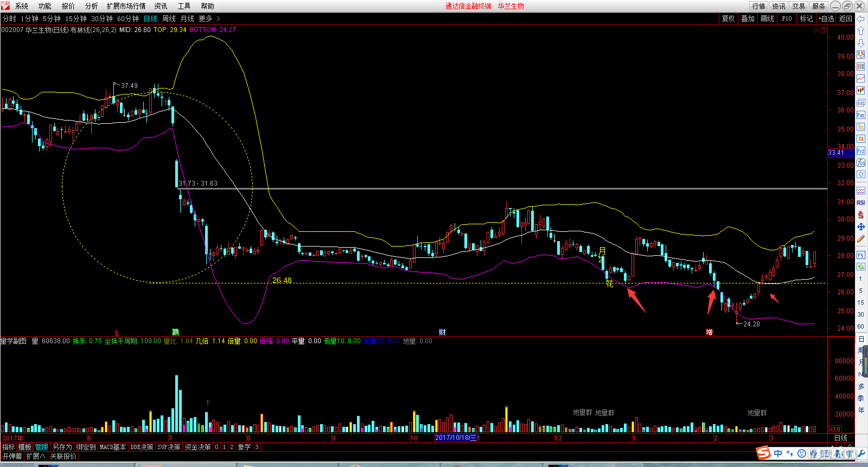The image size is (868, 467).
Task: Click the 行情 button at top right
Action: point(759,6)
